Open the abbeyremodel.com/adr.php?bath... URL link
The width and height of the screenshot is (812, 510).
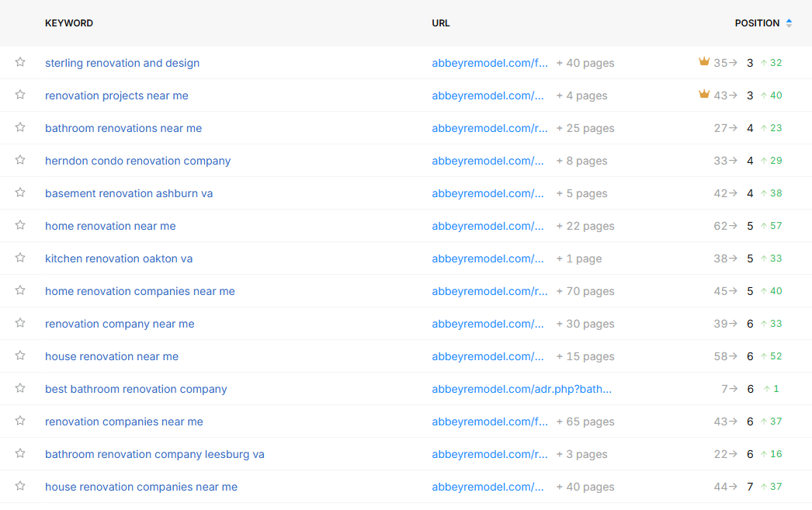click(x=522, y=389)
